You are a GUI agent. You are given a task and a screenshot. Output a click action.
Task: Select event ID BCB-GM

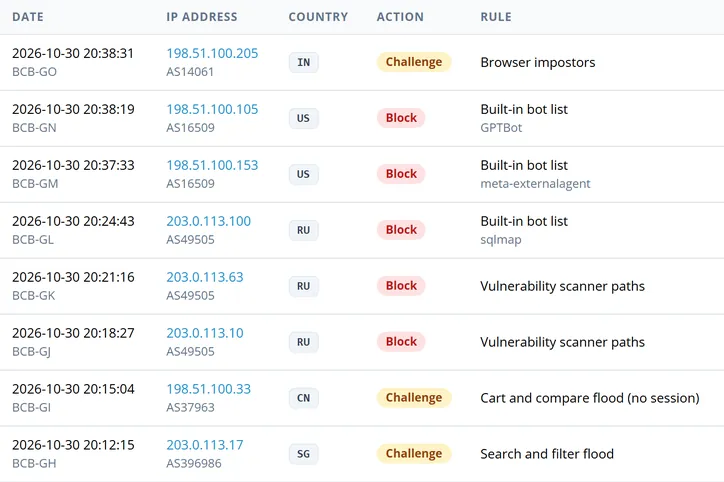[35, 184]
